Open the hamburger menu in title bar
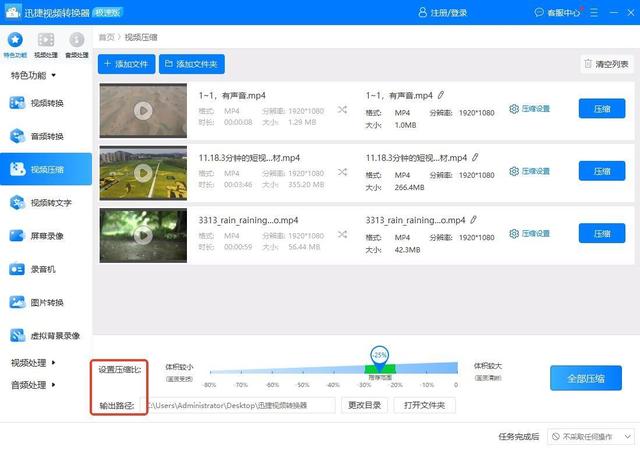 pyautogui.click(x=594, y=13)
